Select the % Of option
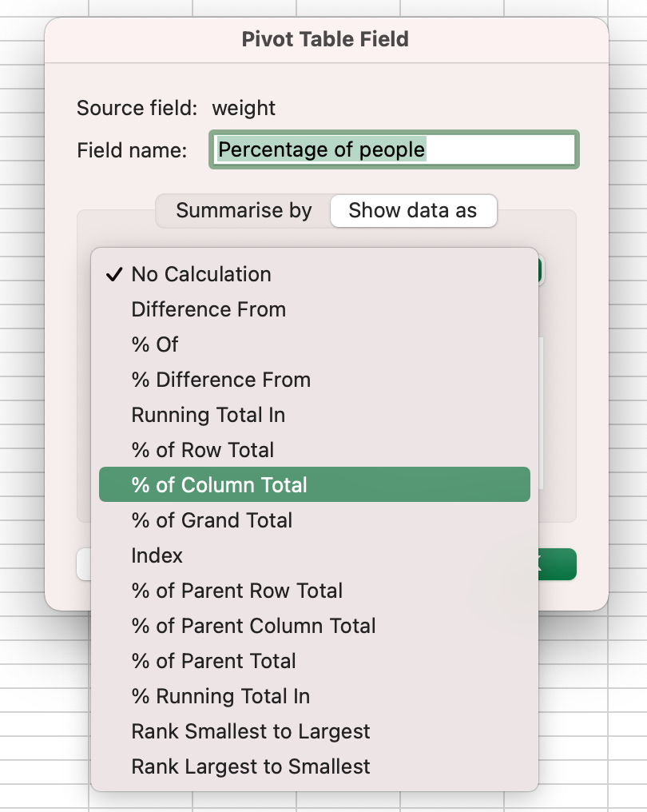 [155, 344]
